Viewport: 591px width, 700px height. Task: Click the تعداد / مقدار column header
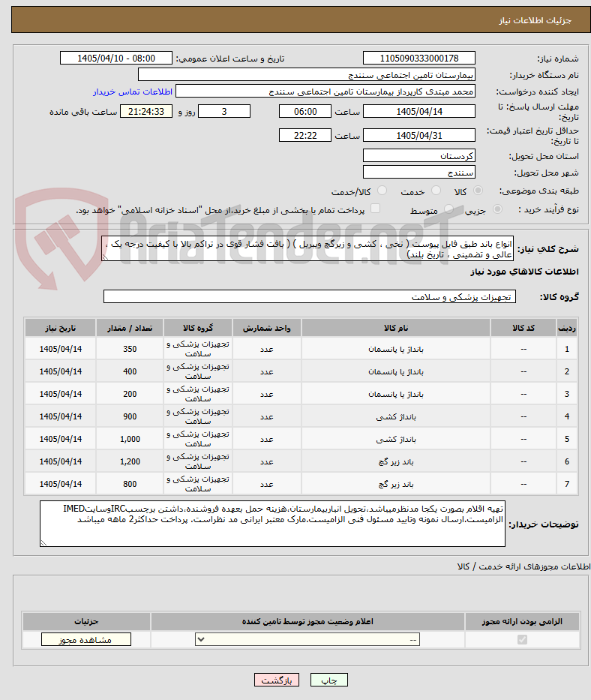coord(130,328)
